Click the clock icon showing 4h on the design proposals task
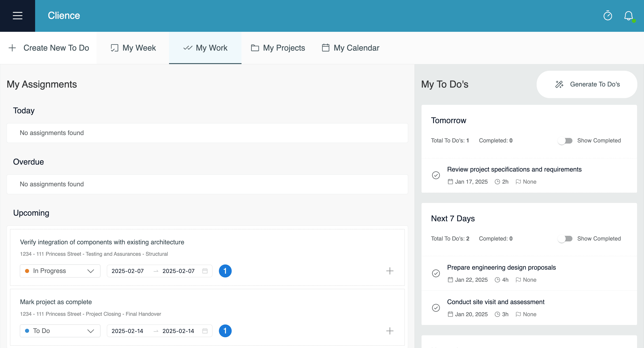The width and height of the screenshot is (644, 348). click(x=497, y=280)
